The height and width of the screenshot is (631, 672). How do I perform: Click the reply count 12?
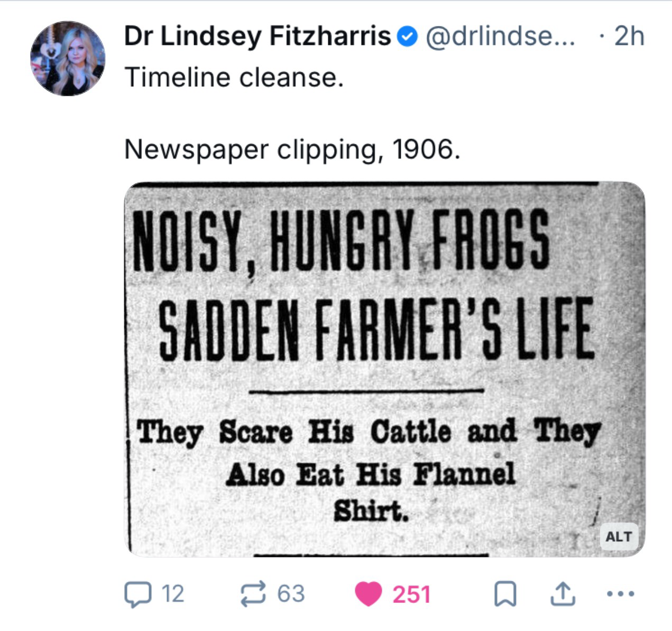pos(172,593)
